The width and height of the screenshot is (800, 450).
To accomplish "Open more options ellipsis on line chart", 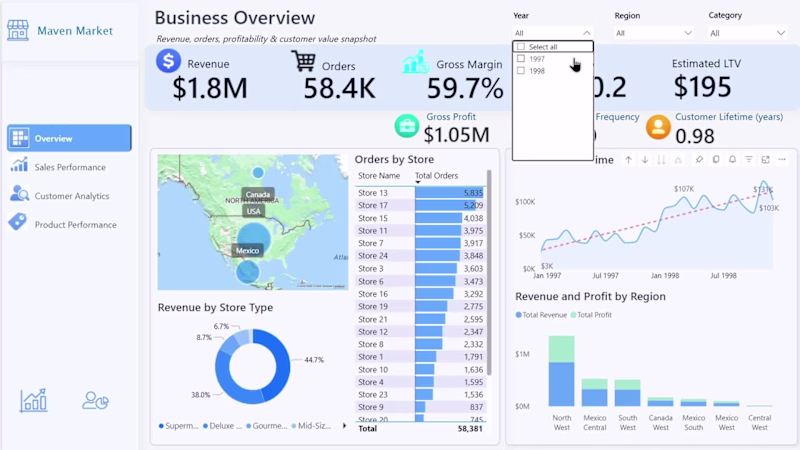I will tap(782, 160).
